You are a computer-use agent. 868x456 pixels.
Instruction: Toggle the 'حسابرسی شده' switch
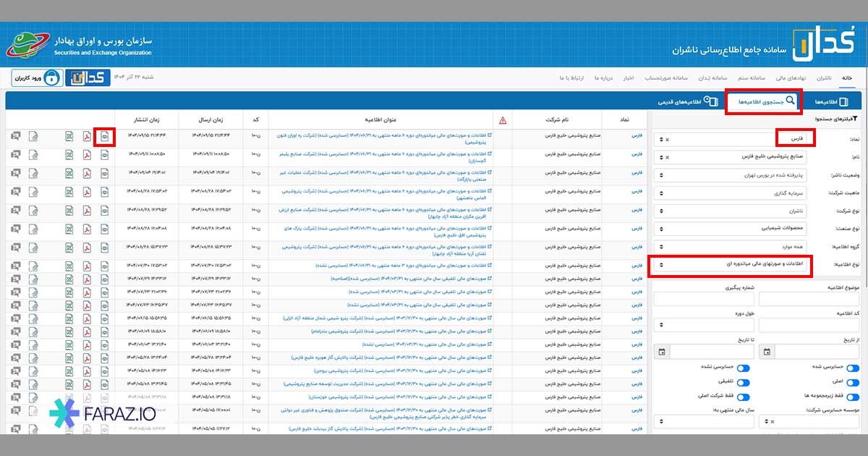point(853,368)
